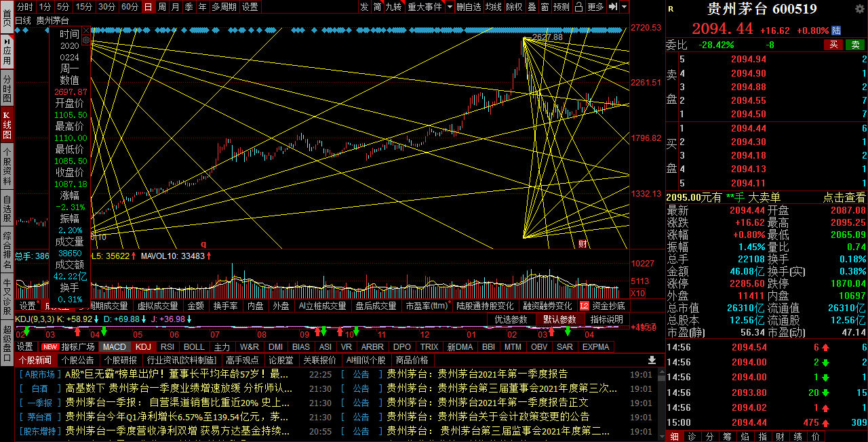Select the 筹 tab at the quote panel bottom
This screenshot has width=868, height=442.
click(726, 437)
